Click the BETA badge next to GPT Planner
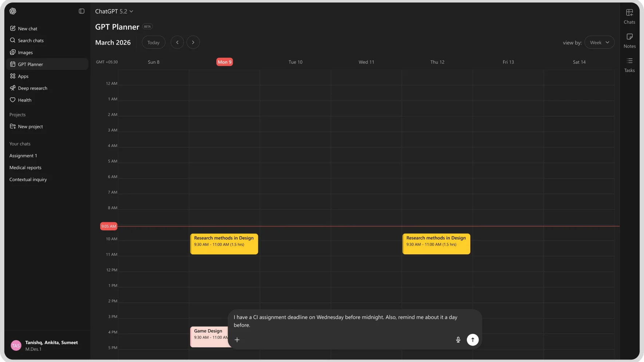This screenshot has height=362, width=644. [148, 27]
